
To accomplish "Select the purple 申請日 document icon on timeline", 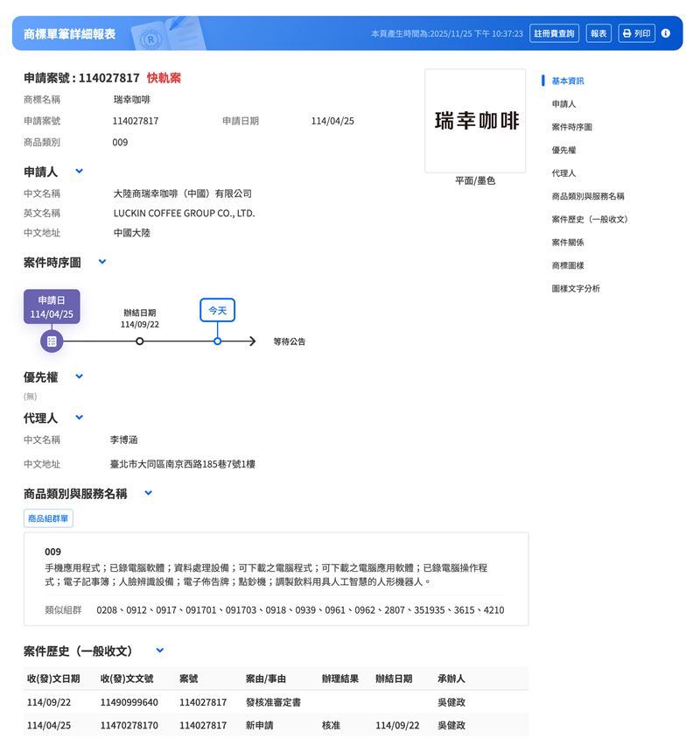I will (x=52, y=340).
